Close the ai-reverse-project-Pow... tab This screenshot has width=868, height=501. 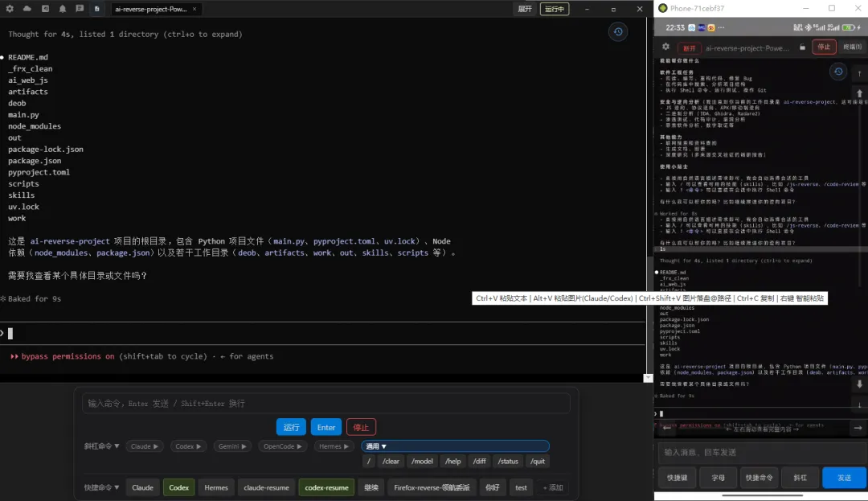[194, 9]
